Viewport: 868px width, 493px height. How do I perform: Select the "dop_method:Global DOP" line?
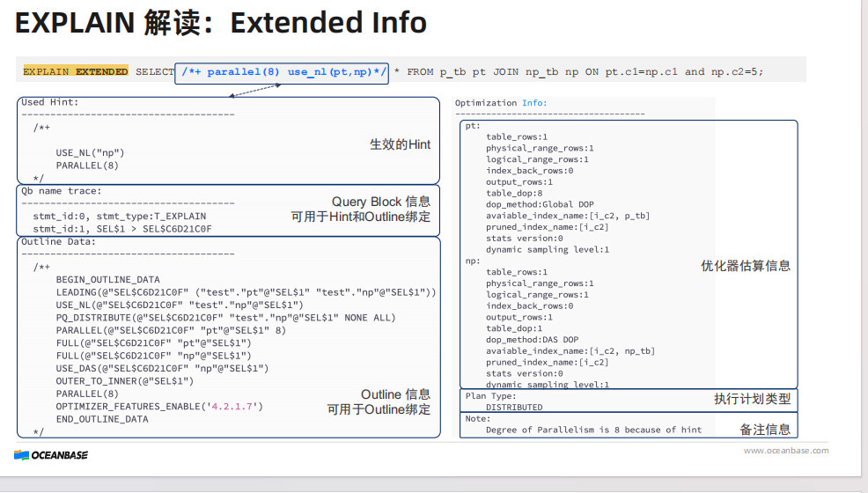539,204
